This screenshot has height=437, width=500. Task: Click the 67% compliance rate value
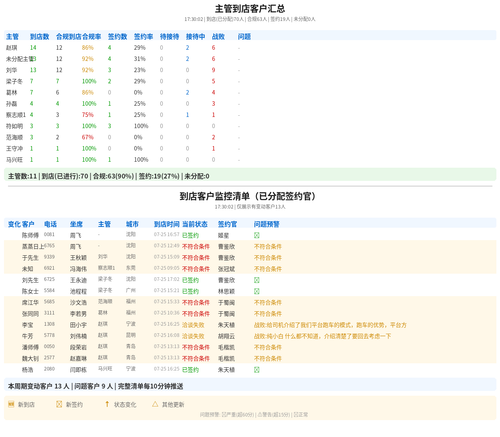88,137
